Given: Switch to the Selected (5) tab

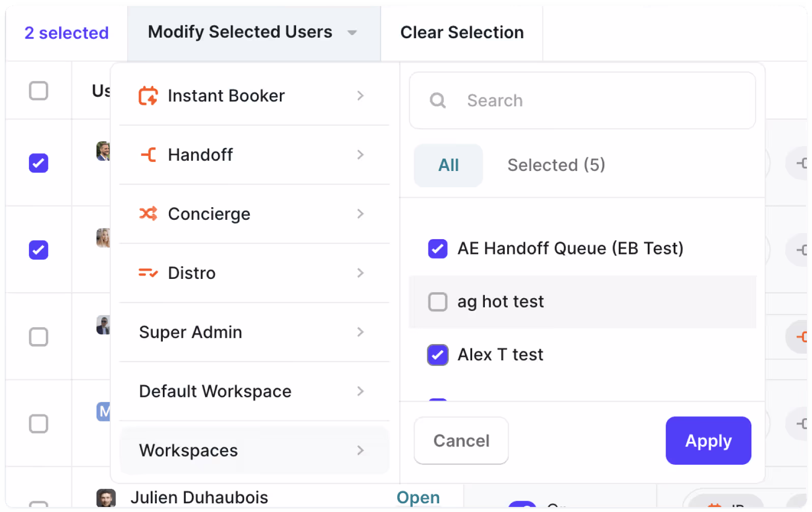Looking at the screenshot, I should tap(556, 165).
